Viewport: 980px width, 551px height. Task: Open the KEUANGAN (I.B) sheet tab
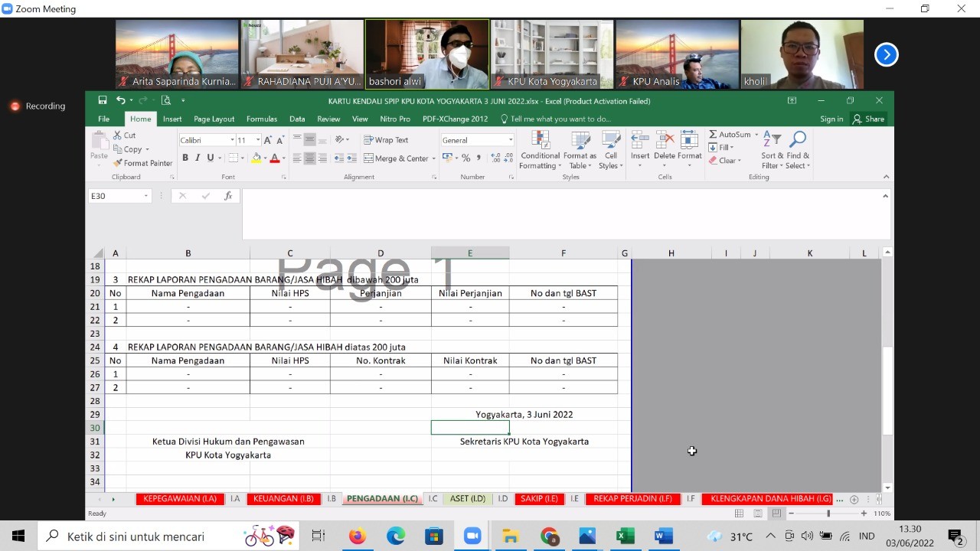(283, 499)
